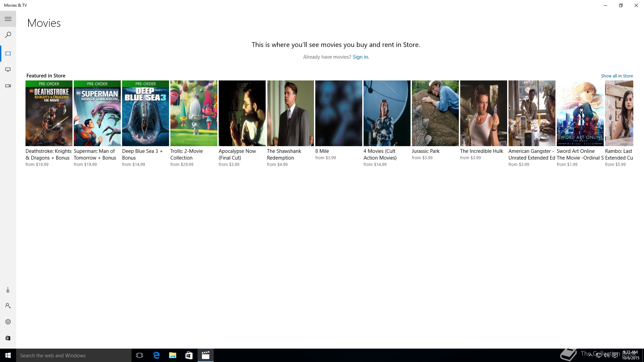Click the volume speaker tray icon
Image resolution: width=644 pixels, height=362 pixels.
606,356
